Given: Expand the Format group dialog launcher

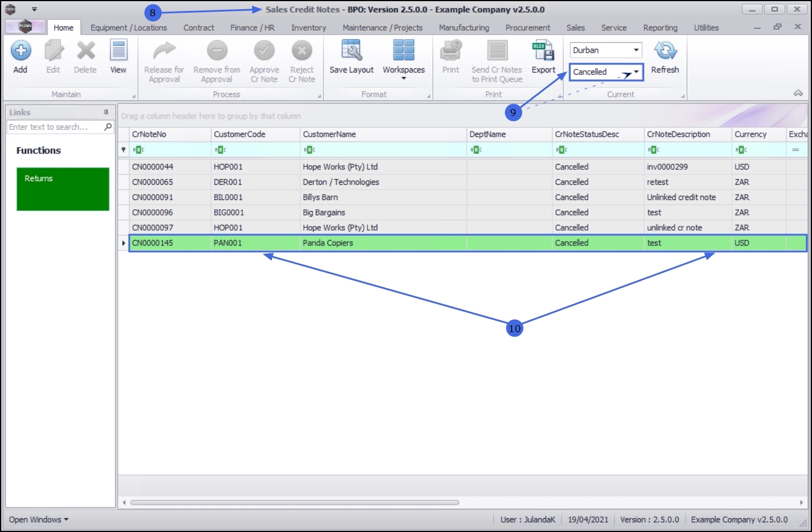Looking at the screenshot, I should coord(429,96).
